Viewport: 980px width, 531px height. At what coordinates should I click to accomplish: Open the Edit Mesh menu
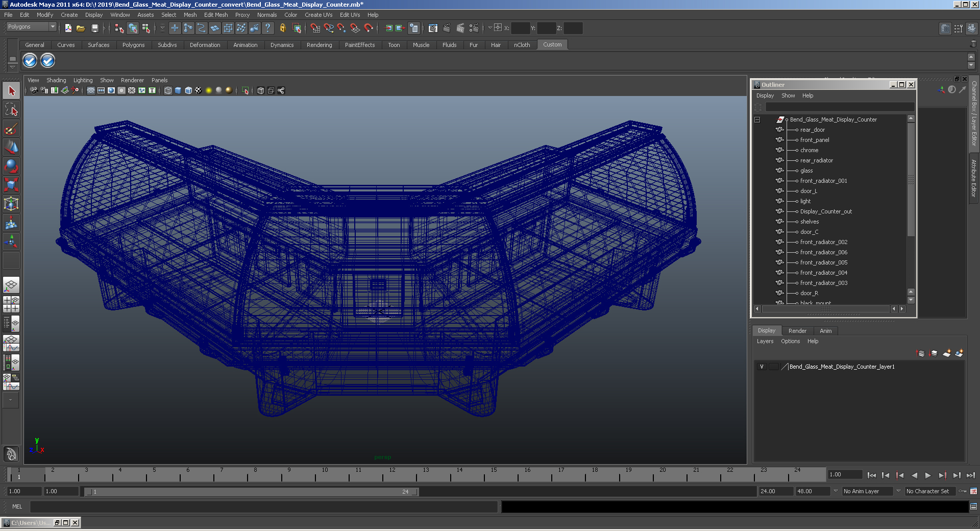pos(216,15)
